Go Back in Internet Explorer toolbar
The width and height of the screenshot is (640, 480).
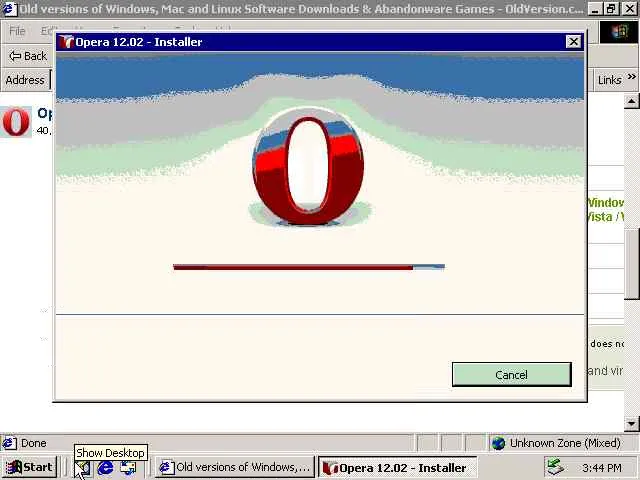click(28, 56)
